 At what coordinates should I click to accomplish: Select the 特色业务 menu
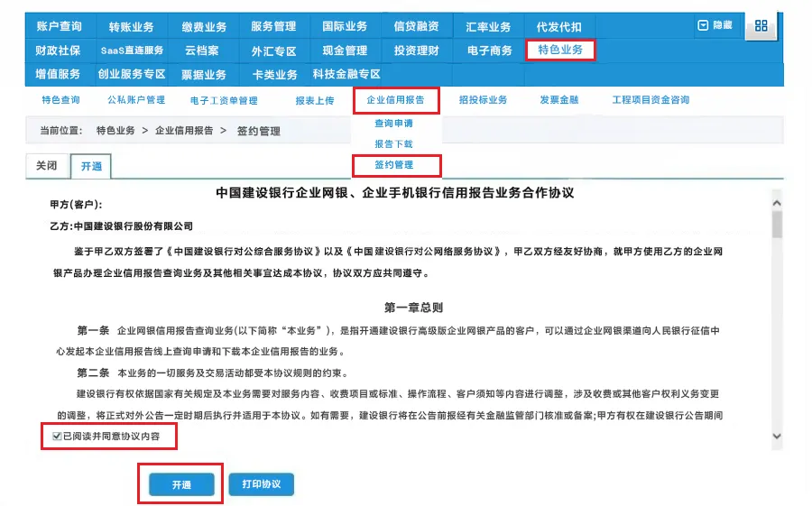click(559, 51)
